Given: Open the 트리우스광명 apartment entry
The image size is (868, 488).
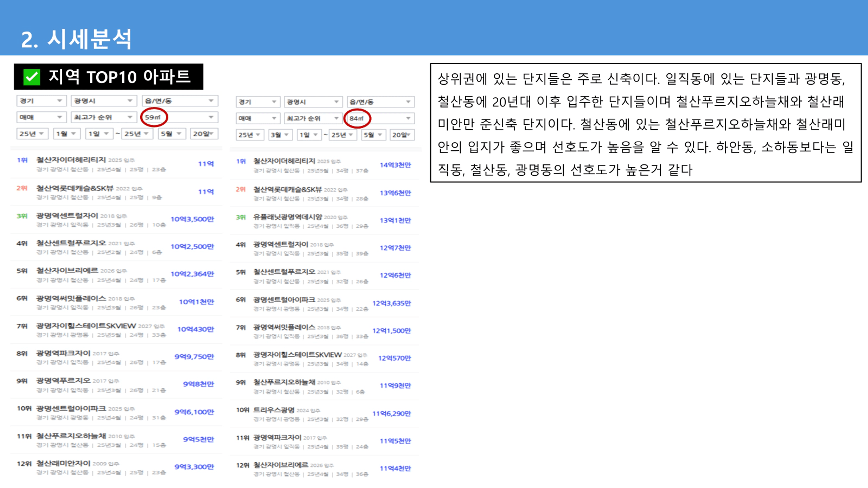Looking at the screenshot, I should pyautogui.click(x=274, y=410).
